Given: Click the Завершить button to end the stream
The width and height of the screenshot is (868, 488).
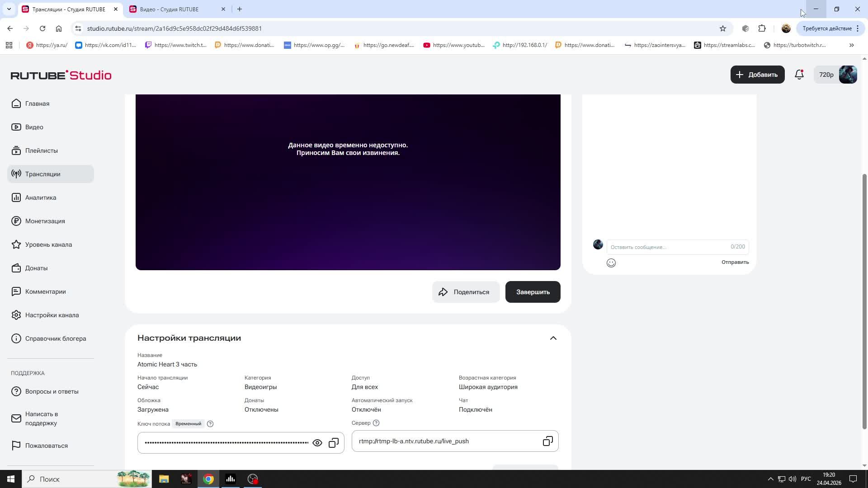Looking at the screenshot, I should pos(533,292).
